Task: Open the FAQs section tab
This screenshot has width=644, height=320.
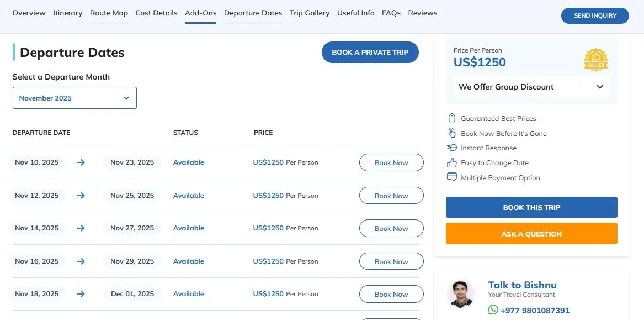Action: tap(391, 13)
